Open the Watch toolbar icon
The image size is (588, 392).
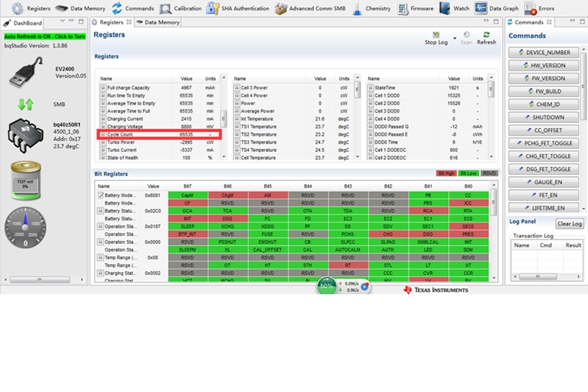coord(445,8)
